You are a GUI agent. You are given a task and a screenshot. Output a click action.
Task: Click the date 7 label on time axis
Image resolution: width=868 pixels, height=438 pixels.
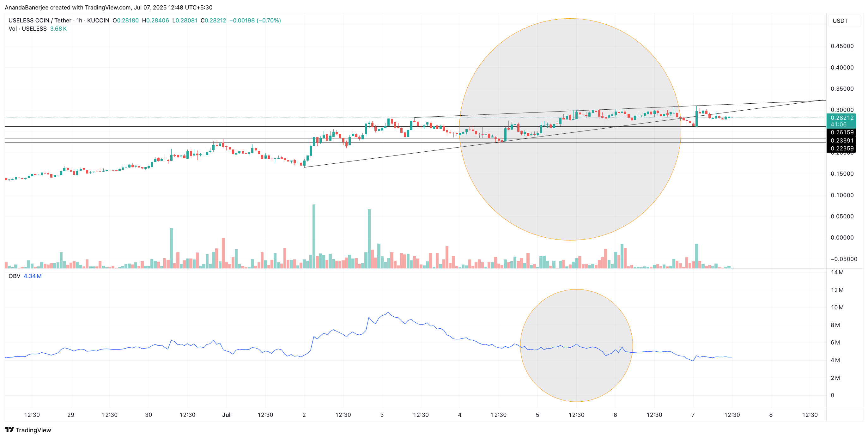[x=693, y=415]
